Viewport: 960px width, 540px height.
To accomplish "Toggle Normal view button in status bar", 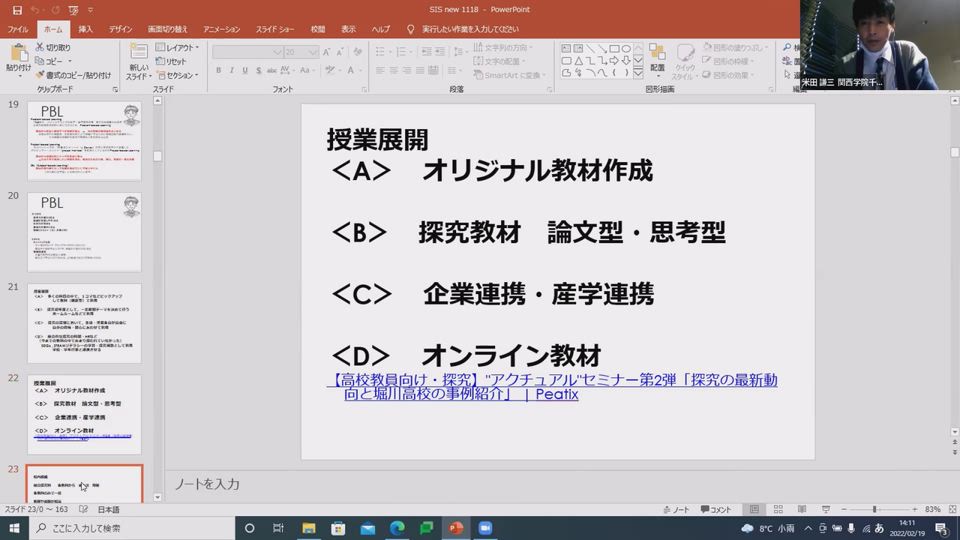I will click(755, 509).
